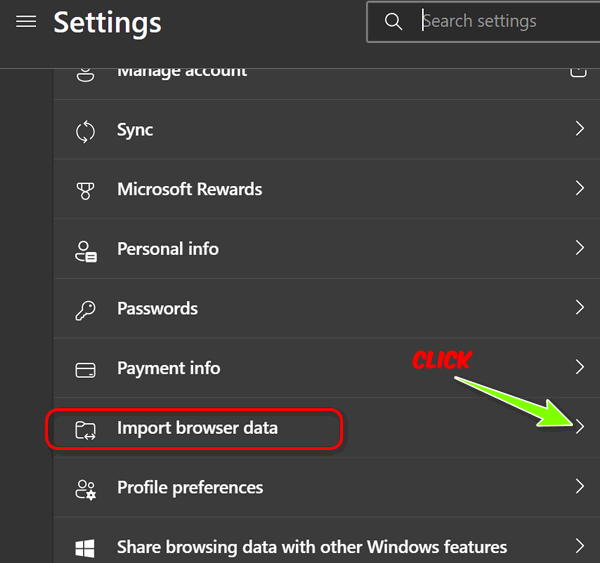Image resolution: width=600 pixels, height=563 pixels.
Task: Click the Windows logo icon
Action: (86, 547)
